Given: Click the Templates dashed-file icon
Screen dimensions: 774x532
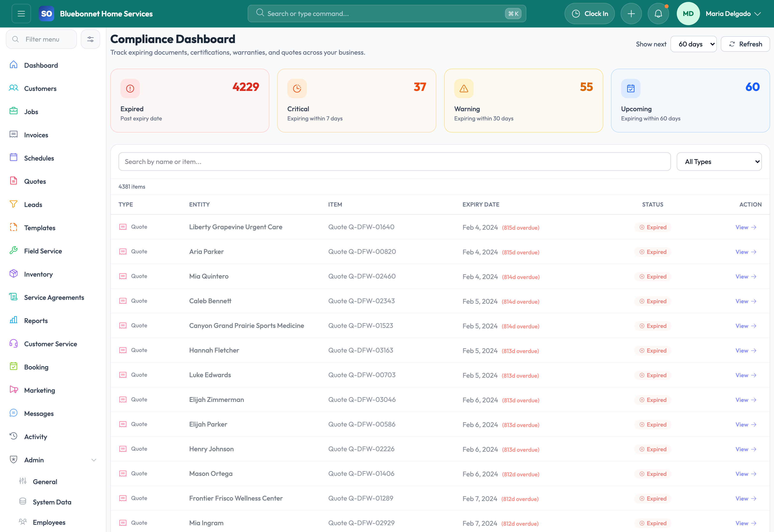Looking at the screenshot, I should [13, 227].
